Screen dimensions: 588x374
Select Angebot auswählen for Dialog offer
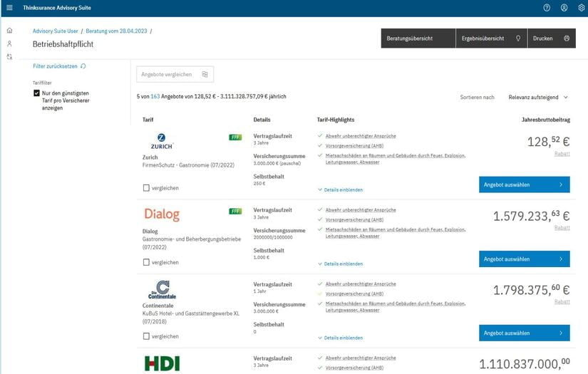pyautogui.click(x=525, y=259)
